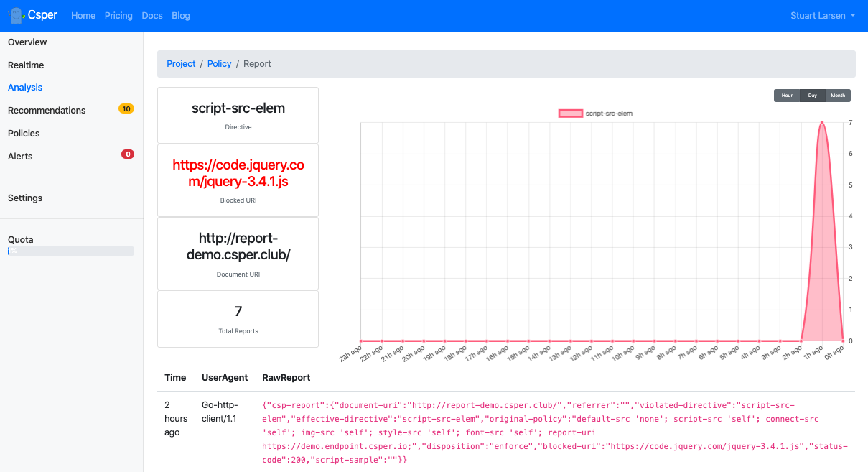Viewport: 868px width, 472px height.
Task: Click the report-demo.csper.club document URI
Action: click(238, 246)
